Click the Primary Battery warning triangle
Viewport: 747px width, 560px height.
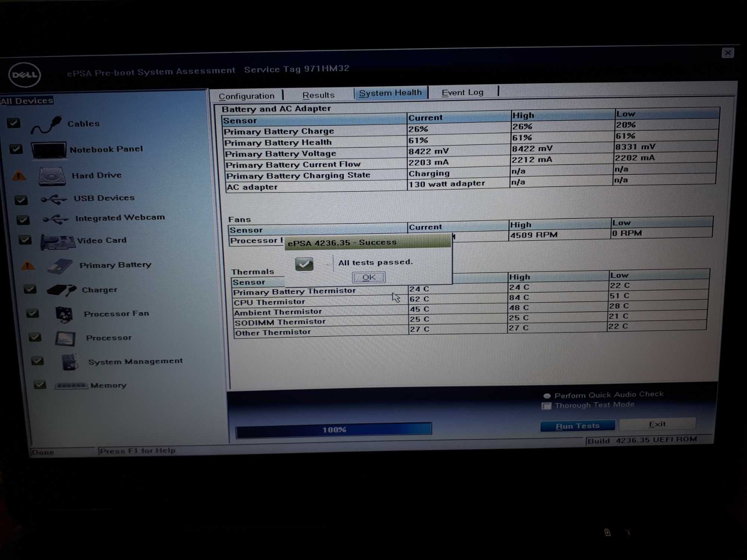pyautogui.click(x=28, y=266)
